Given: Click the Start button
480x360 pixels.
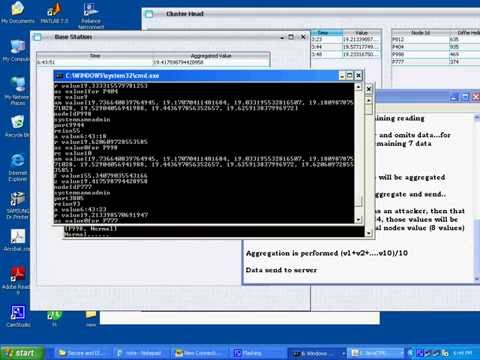Looking at the screenshot, I should click(x=22, y=353).
